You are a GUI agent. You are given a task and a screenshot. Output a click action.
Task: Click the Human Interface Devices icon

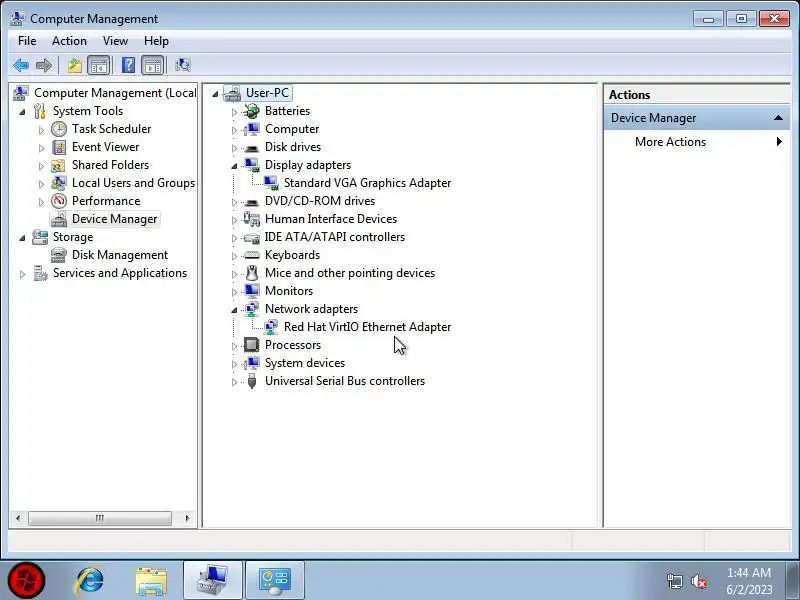(x=251, y=219)
